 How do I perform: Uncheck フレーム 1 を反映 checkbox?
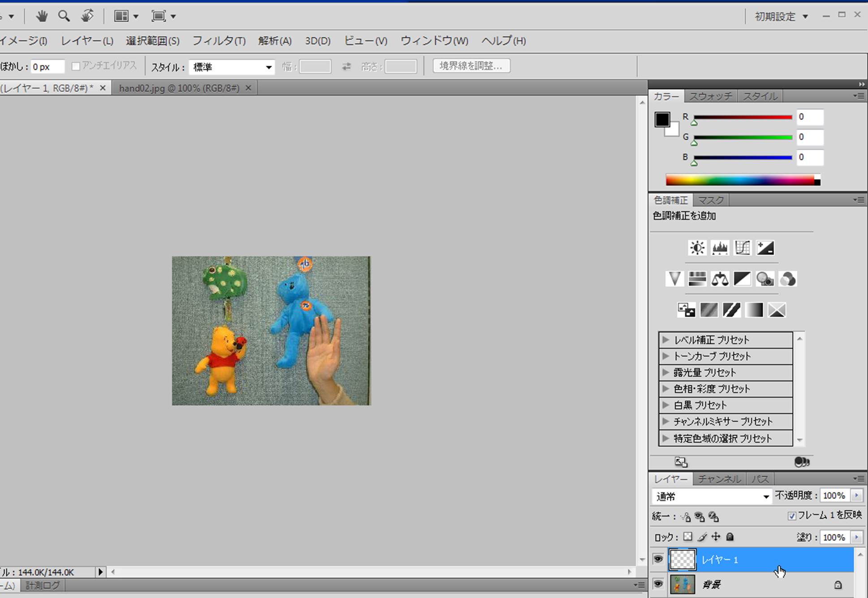(792, 516)
